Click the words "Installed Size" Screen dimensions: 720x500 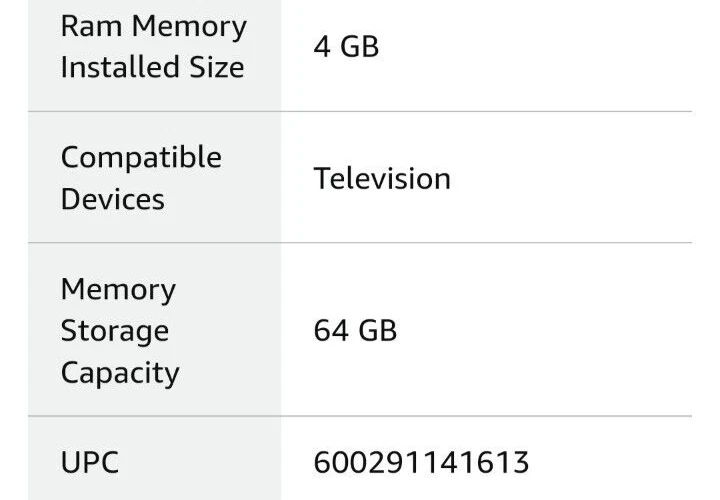coord(152,68)
